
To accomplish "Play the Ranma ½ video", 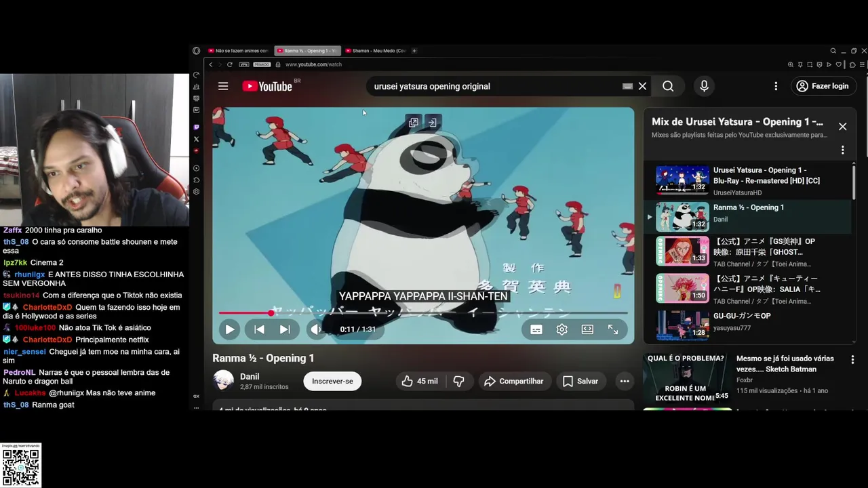I will pos(229,329).
